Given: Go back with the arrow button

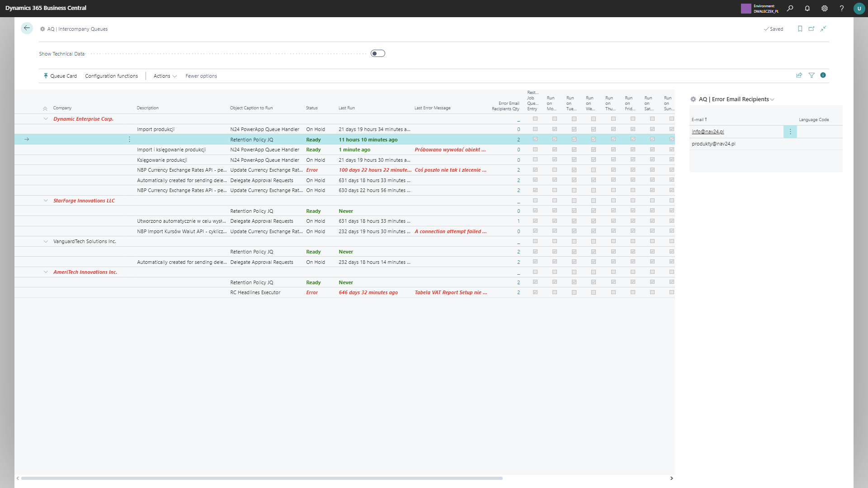Looking at the screenshot, I should (x=27, y=28).
